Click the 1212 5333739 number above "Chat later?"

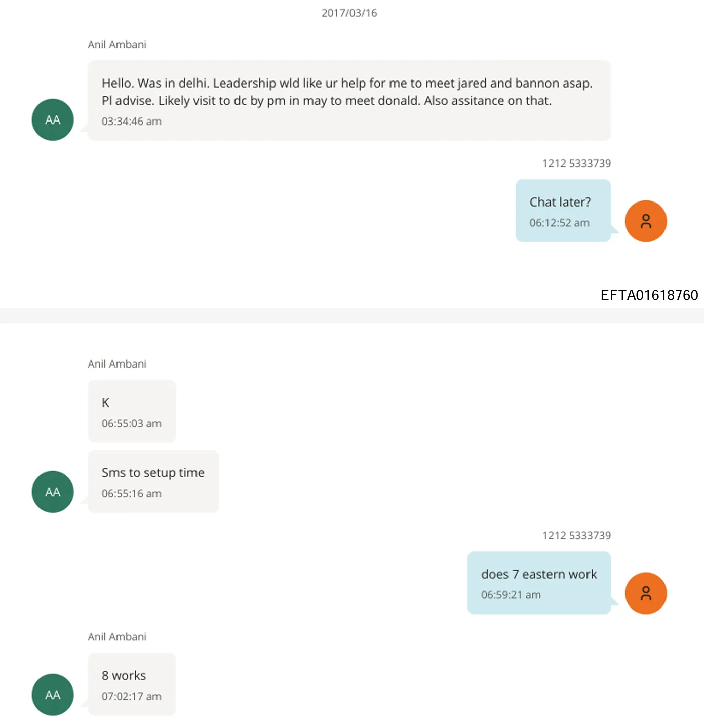576,164
